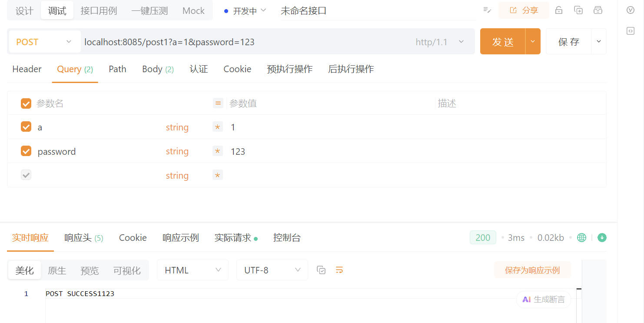The width and height of the screenshot is (644, 323).
Task: Copy the response body with the copy icon
Action: pyautogui.click(x=321, y=270)
